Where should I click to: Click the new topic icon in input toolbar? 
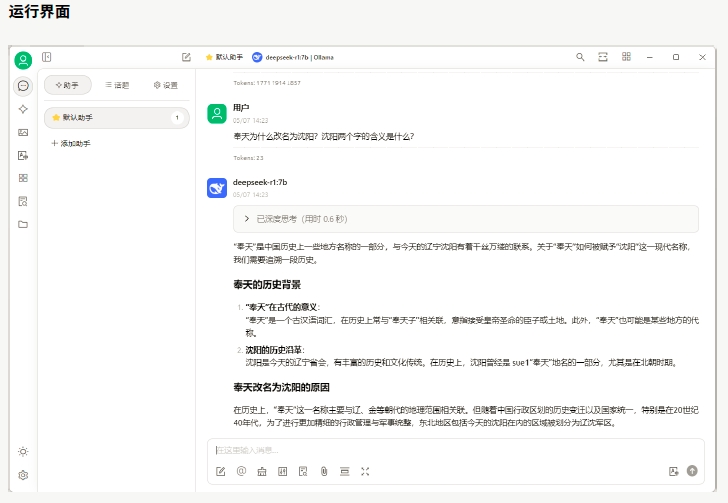[x=221, y=471]
